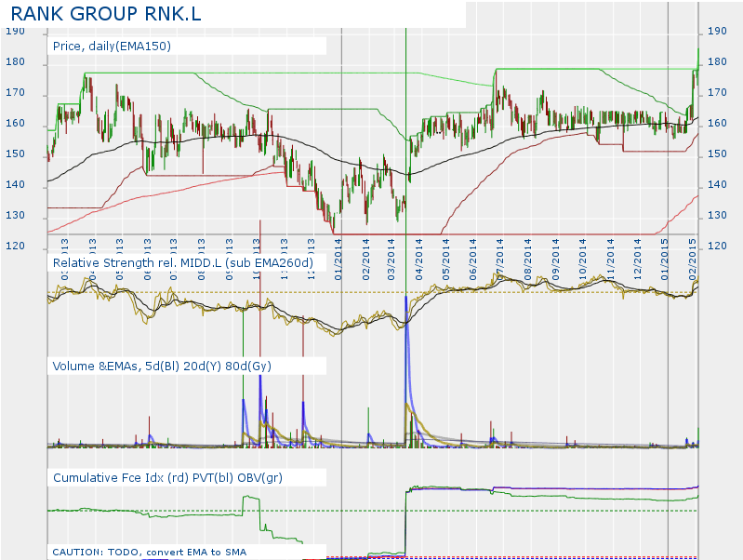
Task: Click the 01/2014 date label on axis
Action: 338,260
